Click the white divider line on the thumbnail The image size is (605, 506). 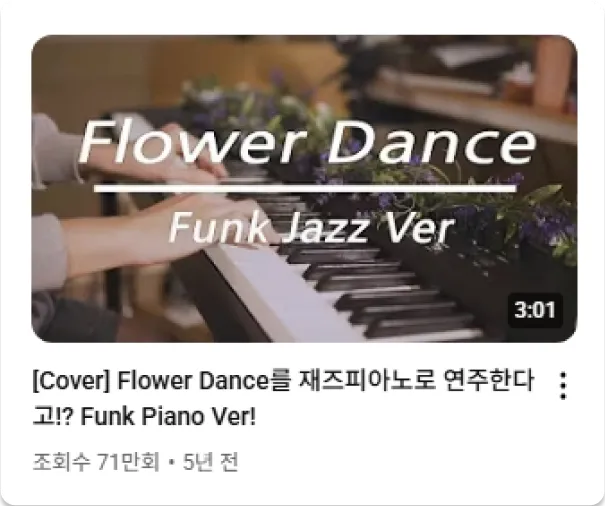pyautogui.click(x=305, y=188)
